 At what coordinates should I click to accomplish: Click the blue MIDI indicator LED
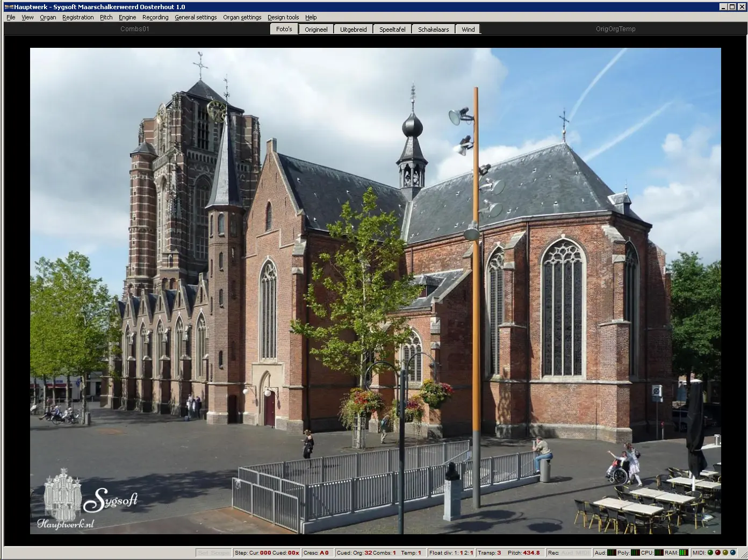coord(733,552)
